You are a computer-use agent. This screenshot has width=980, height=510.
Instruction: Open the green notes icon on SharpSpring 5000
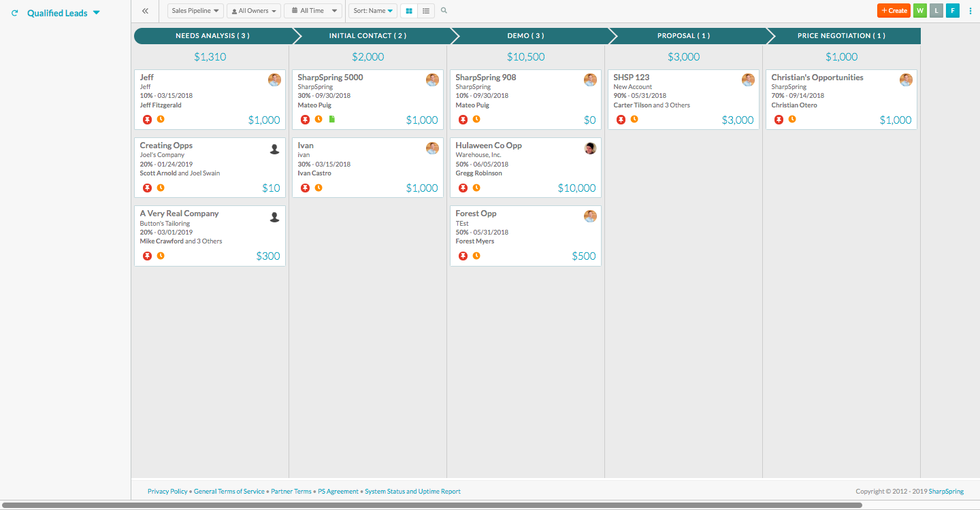pyautogui.click(x=331, y=119)
